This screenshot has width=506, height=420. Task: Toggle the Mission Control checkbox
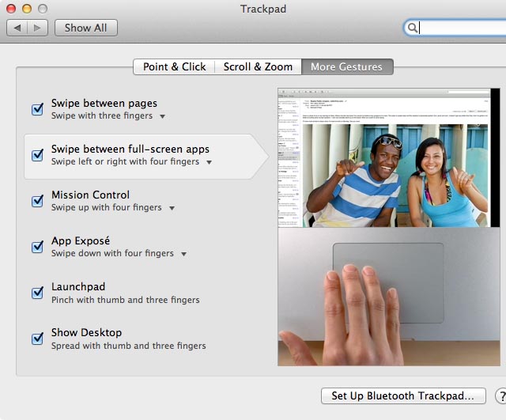coord(37,201)
